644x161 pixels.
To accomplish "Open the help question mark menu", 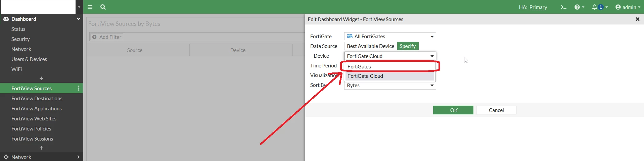I will click(579, 7).
